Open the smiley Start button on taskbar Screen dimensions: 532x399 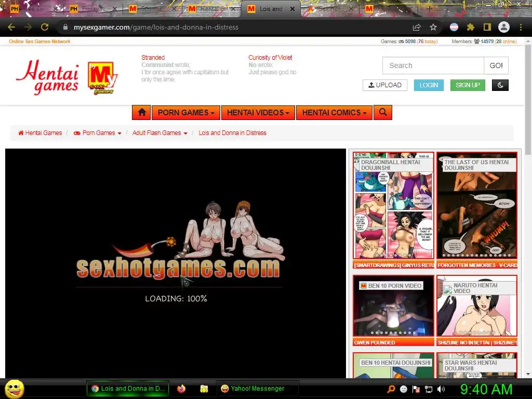pos(14,389)
